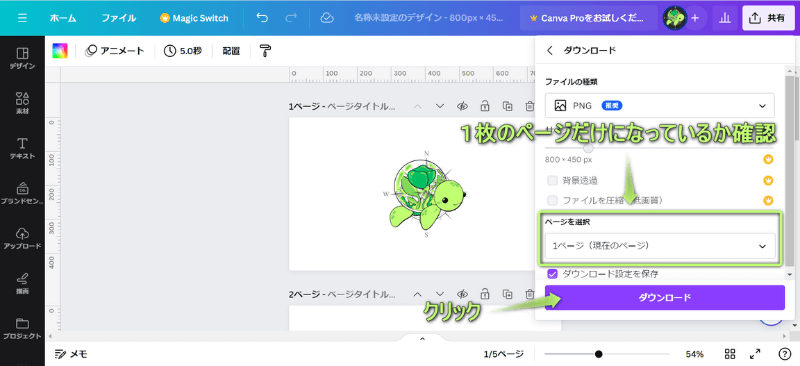The width and height of the screenshot is (800, 366).
Task: Click the undo arrow
Action: [262, 18]
